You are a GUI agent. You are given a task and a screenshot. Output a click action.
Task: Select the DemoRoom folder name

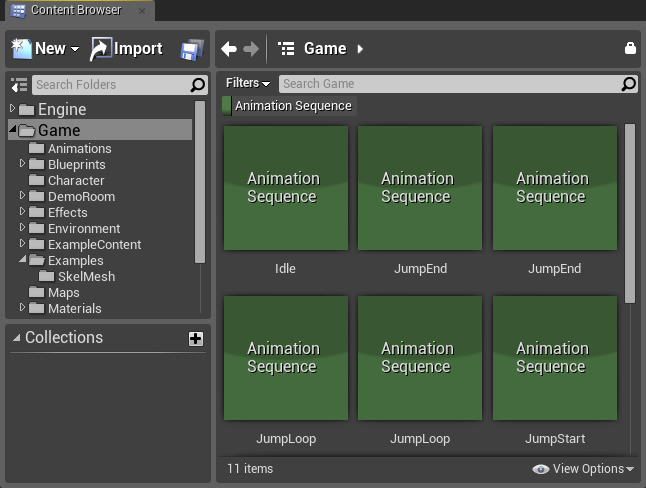[81, 197]
